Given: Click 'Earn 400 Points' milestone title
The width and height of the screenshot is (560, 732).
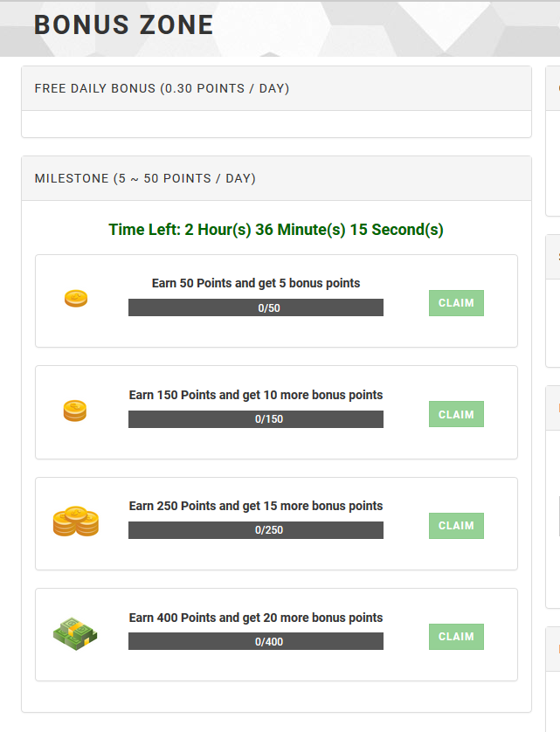Looking at the screenshot, I should pos(256,618).
